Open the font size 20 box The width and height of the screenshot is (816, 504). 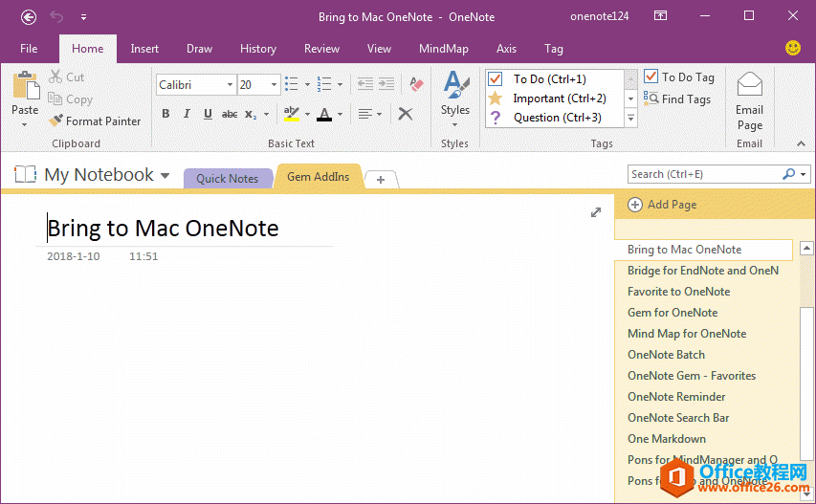tap(258, 85)
